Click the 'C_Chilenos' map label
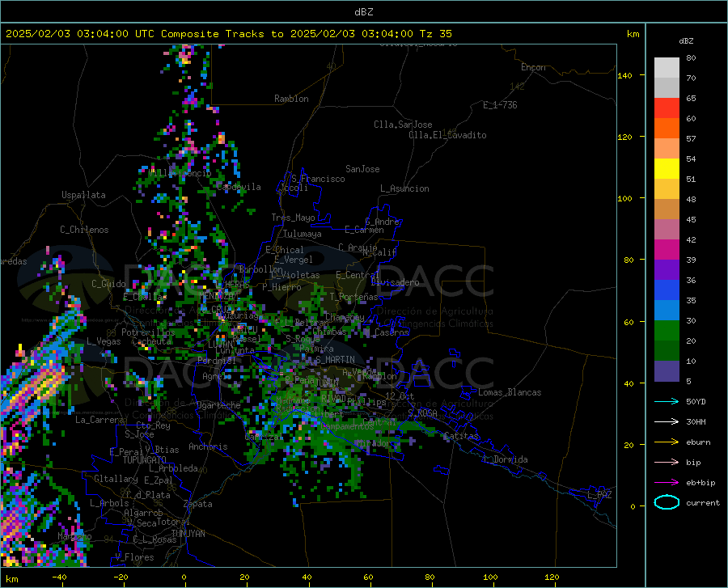 [84, 230]
